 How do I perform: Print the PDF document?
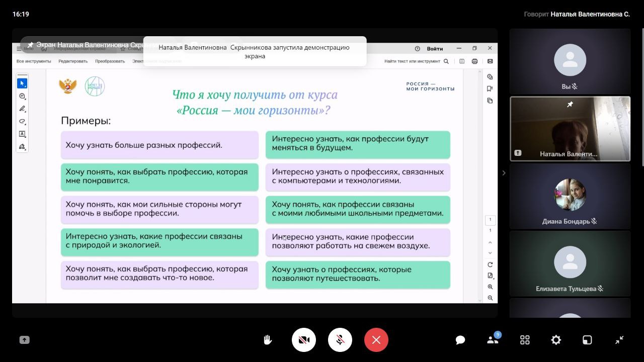474,61
